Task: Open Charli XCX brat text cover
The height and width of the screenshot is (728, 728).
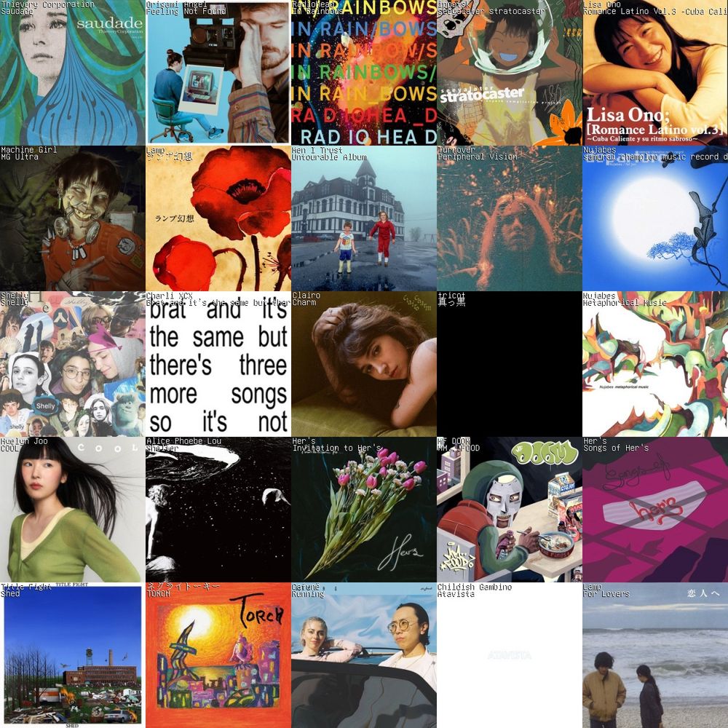Action: [218, 364]
